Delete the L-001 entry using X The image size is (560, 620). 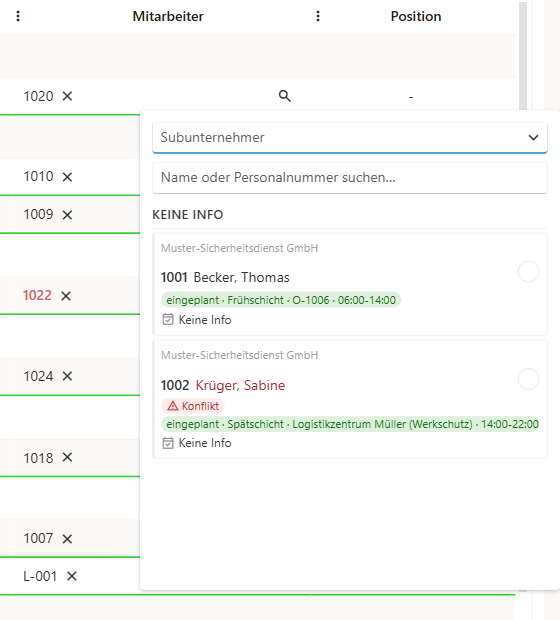(x=72, y=576)
